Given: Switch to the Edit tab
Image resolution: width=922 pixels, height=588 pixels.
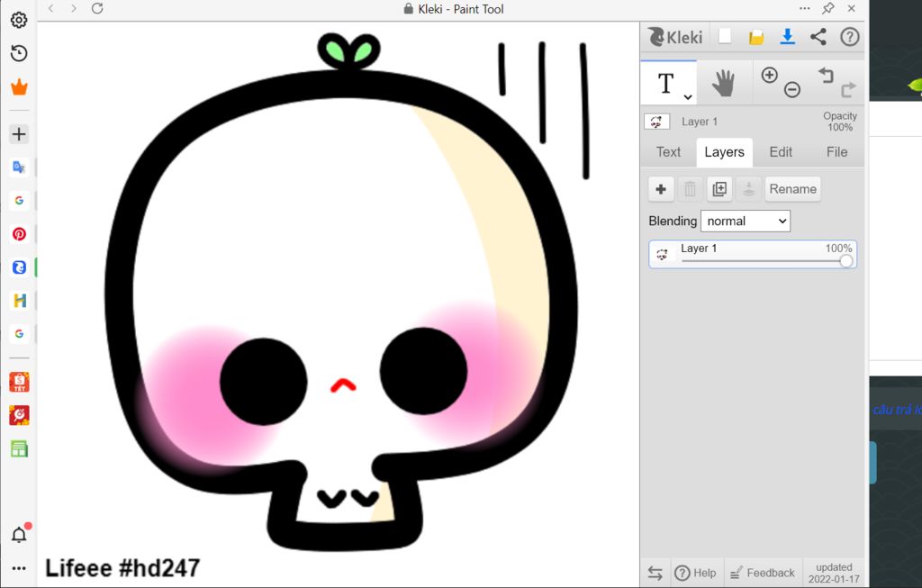Looking at the screenshot, I should [x=781, y=152].
